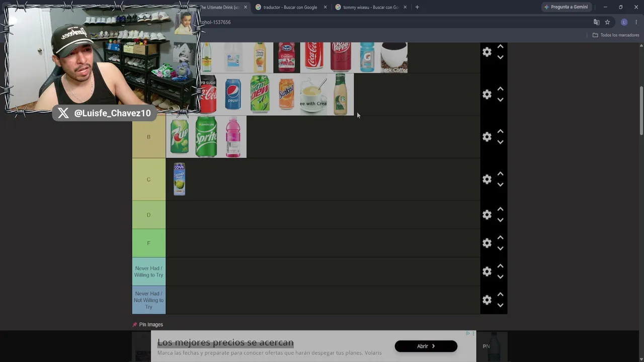
Task: Click the Never Had / Not Willing to Try label
Action: coord(148,300)
